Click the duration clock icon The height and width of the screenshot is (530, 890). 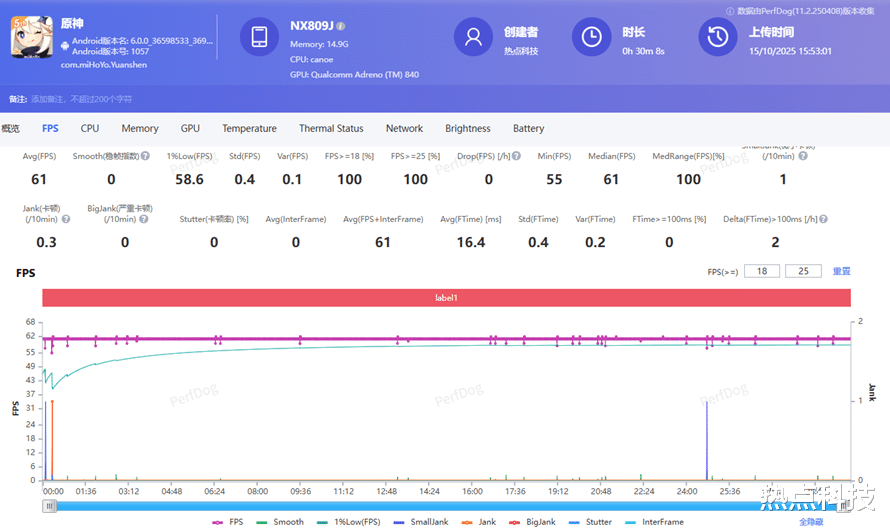coord(591,37)
